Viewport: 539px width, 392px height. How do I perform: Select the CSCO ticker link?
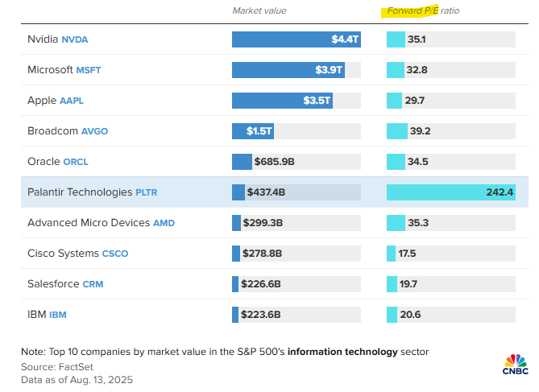pyautogui.click(x=114, y=254)
